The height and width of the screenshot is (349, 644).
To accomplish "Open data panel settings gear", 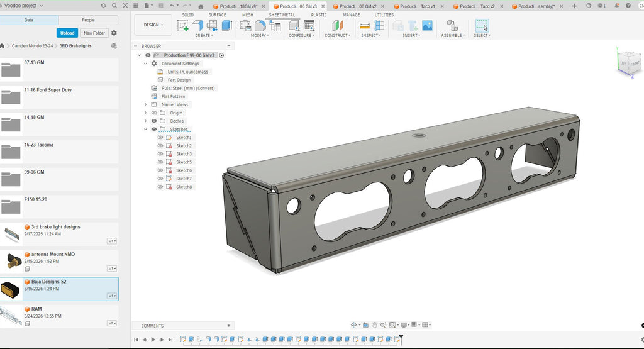I will [114, 33].
